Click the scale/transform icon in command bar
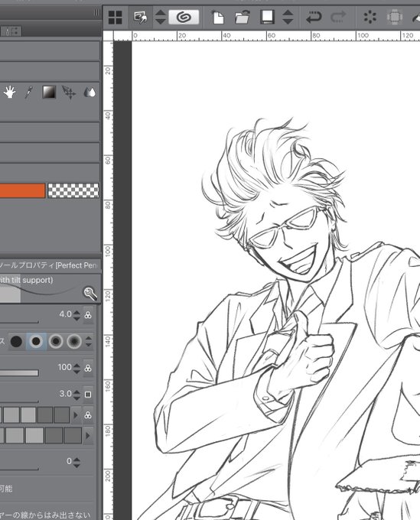The image size is (420, 520). click(395, 17)
